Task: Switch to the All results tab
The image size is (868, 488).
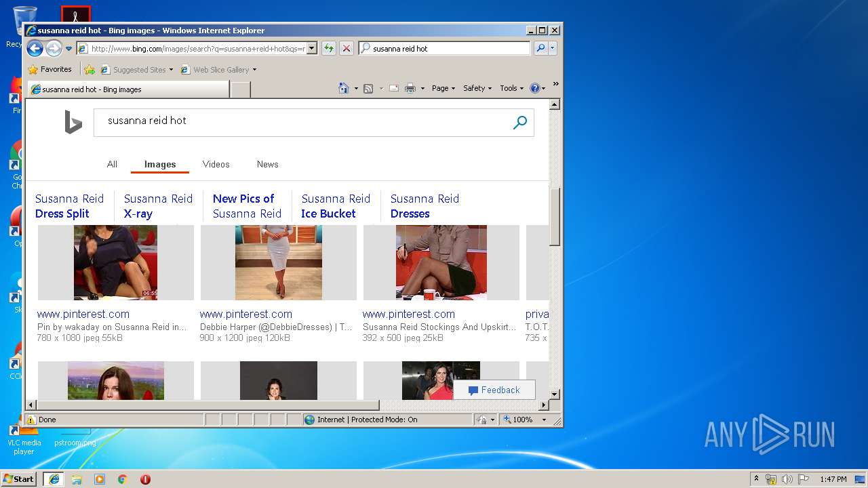Action: click(112, 164)
